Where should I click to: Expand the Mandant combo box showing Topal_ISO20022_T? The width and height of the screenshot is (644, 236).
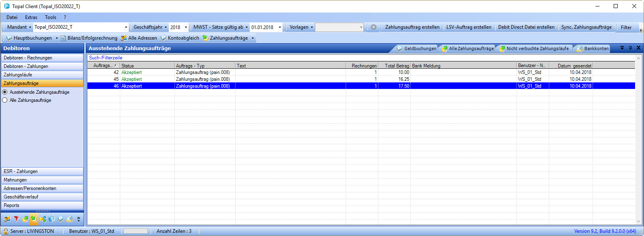tap(126, 27)
